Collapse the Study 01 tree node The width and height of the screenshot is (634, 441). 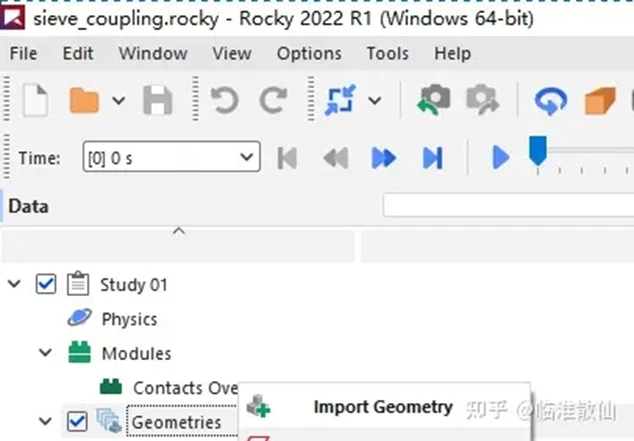pyautogui.click(x=15, y=284)
